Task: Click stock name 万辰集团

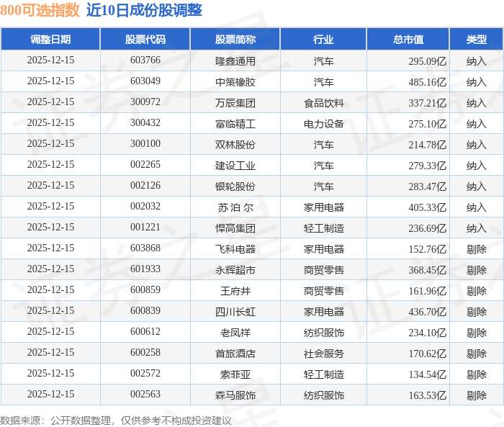Action: (235, 103)
